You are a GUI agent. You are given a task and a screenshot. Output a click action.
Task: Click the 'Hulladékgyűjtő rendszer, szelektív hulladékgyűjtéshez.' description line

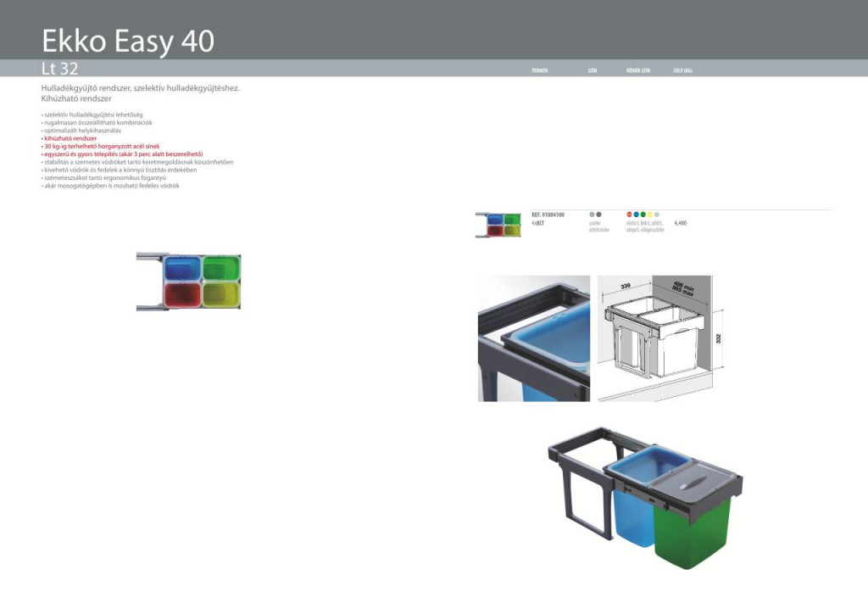(x=141, y=88)
